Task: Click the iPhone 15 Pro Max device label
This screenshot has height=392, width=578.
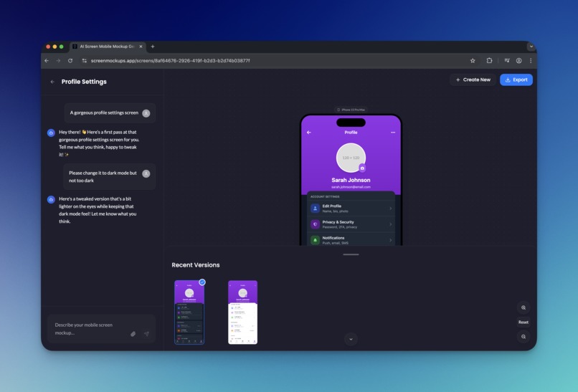Action: point(351,110)
